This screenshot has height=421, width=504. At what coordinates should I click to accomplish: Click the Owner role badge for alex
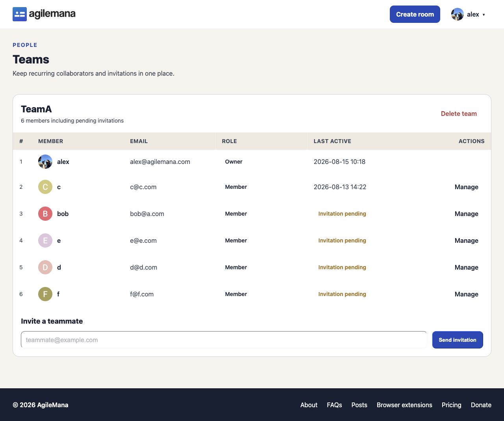233,162
